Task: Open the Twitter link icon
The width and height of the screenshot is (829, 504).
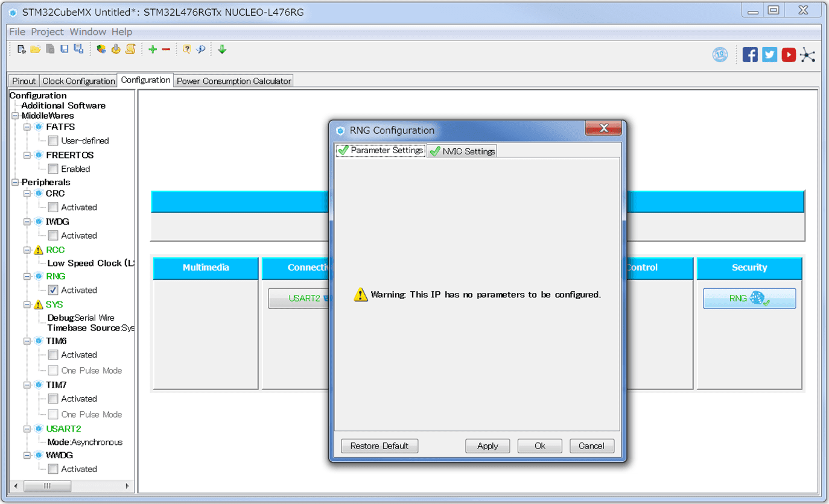Action: pos(769,55)
